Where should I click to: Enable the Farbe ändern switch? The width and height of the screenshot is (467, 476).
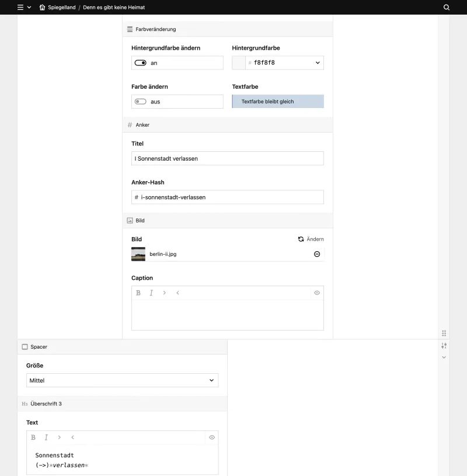click(x=140, y=101)
